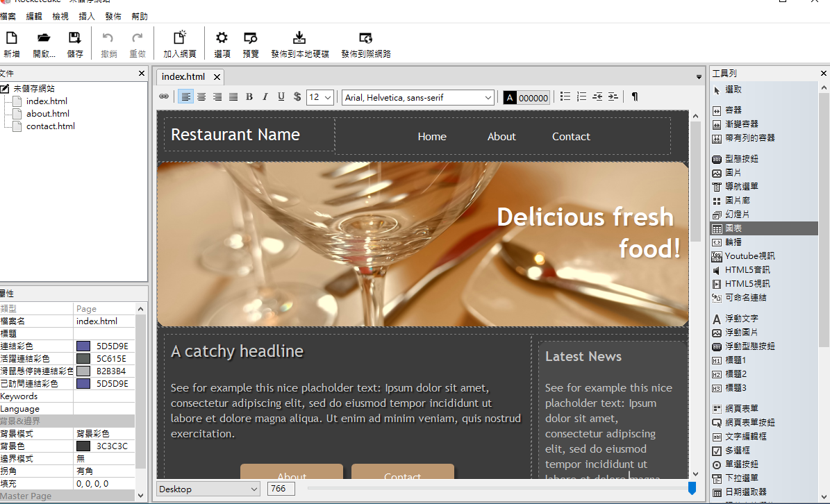Open the Desktop viewport dropdown
830x504 pixels.
[x=208, y=489]
